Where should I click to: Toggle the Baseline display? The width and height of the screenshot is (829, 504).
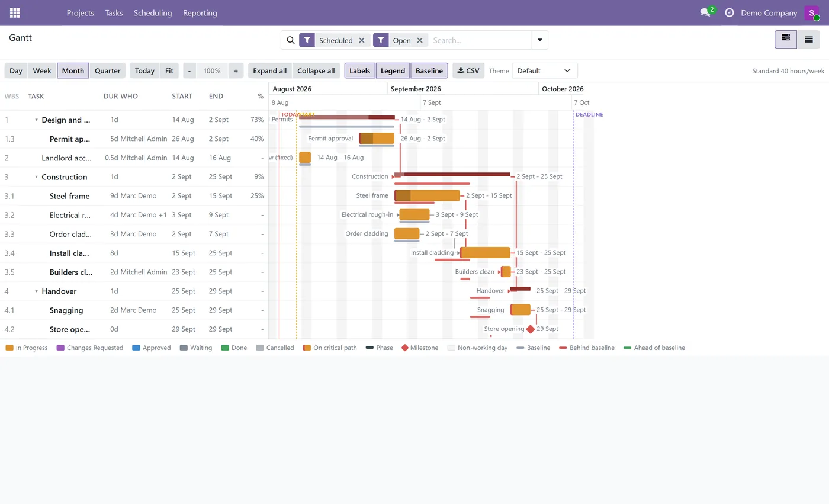point(429,70)
